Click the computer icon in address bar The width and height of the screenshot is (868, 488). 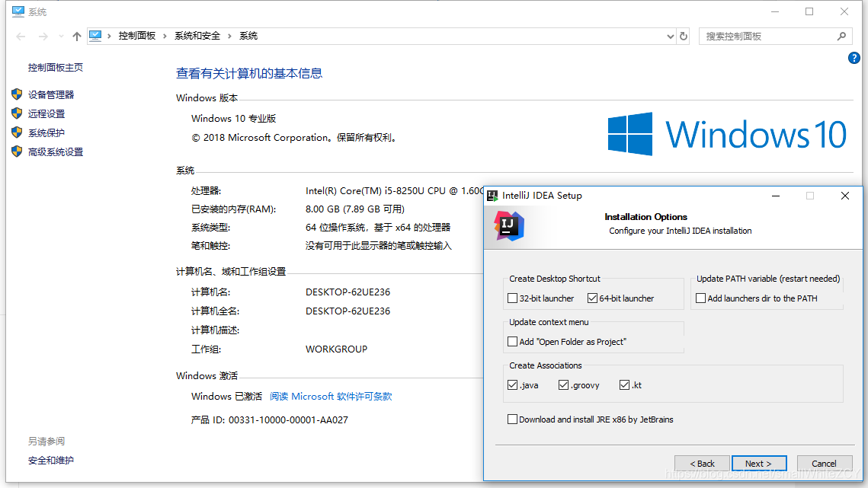[x=95, y=36]
